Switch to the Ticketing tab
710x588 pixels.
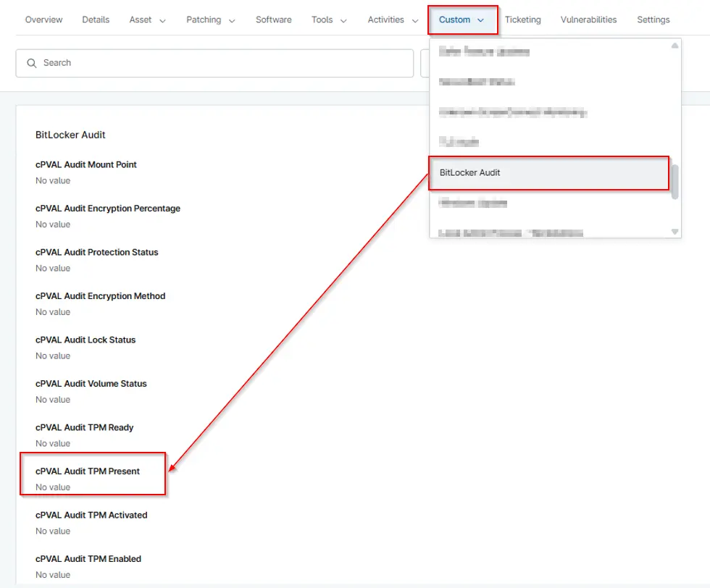click(x=523, y=20)
